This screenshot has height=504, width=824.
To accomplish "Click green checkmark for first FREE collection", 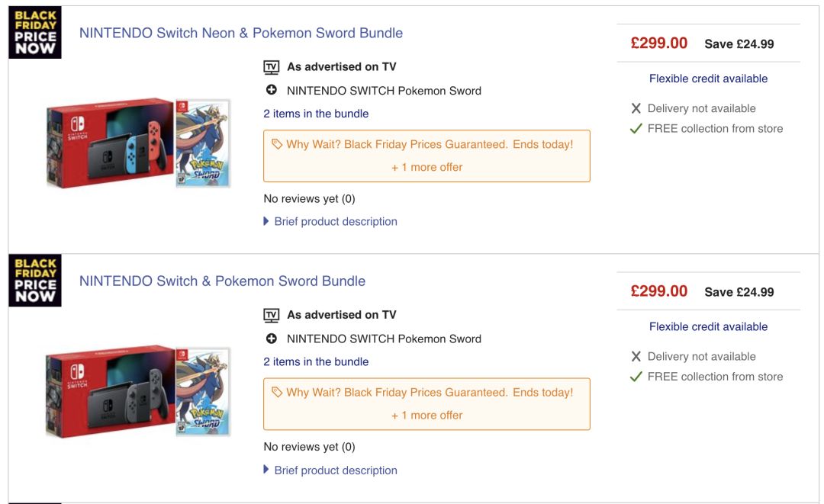I will [636, 129].
